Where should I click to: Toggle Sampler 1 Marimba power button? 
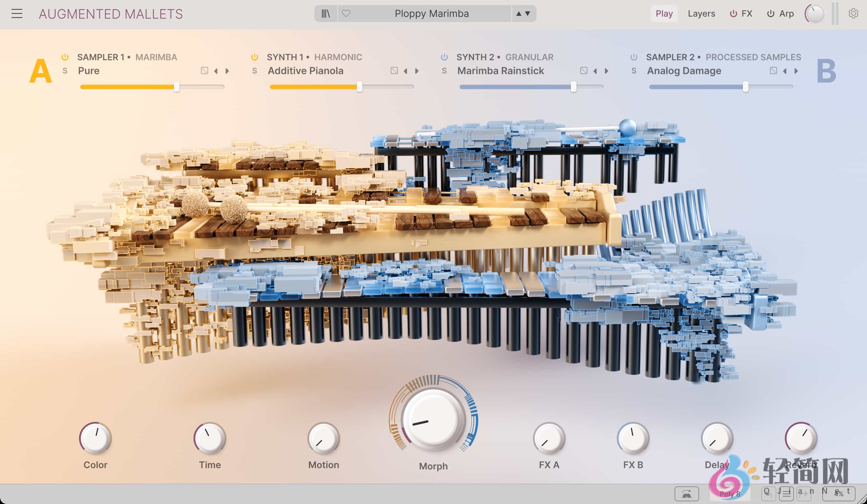coord(65,57)
